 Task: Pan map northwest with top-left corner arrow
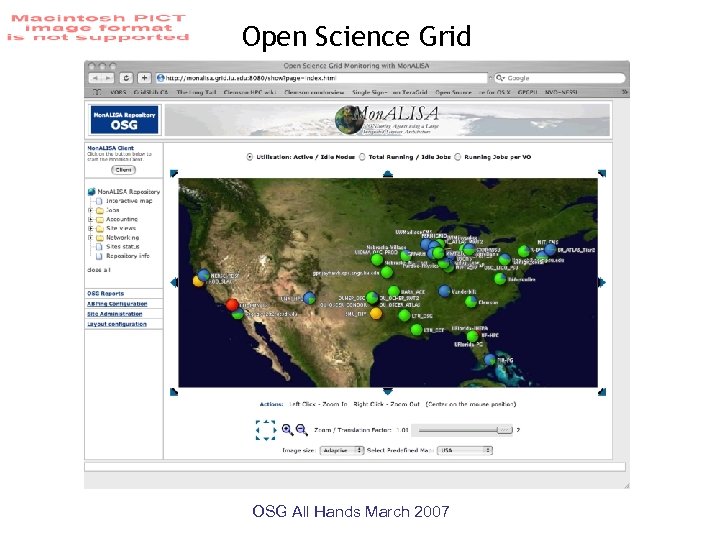point(174,173)
